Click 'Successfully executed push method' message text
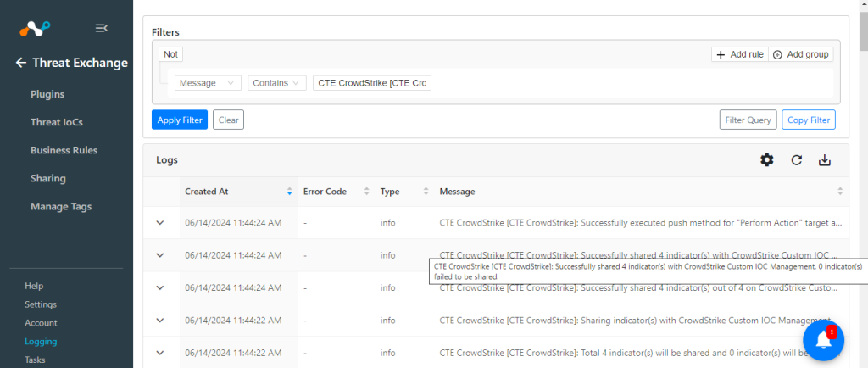 642,223
